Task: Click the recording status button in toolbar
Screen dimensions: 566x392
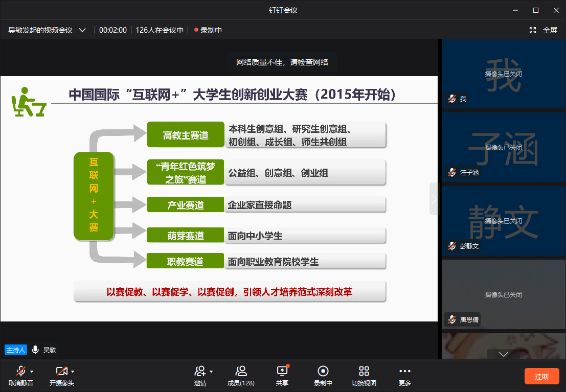Action: pos(323,372)
